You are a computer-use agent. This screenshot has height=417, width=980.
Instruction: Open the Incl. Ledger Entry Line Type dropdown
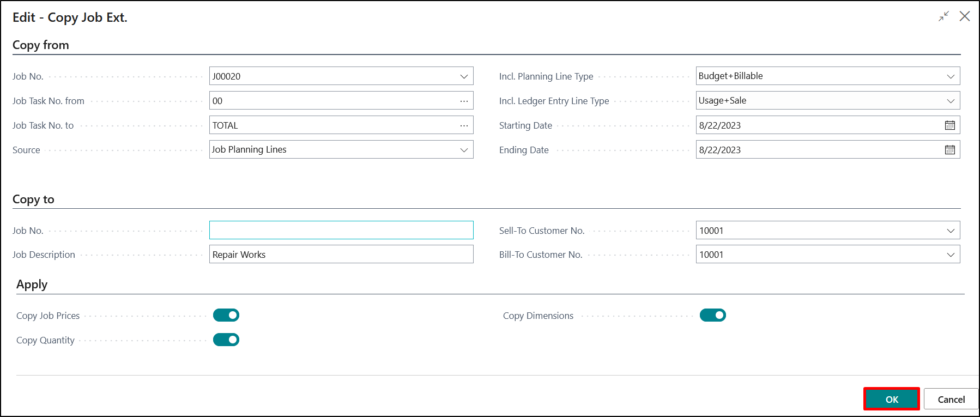(x=951, y=101)
